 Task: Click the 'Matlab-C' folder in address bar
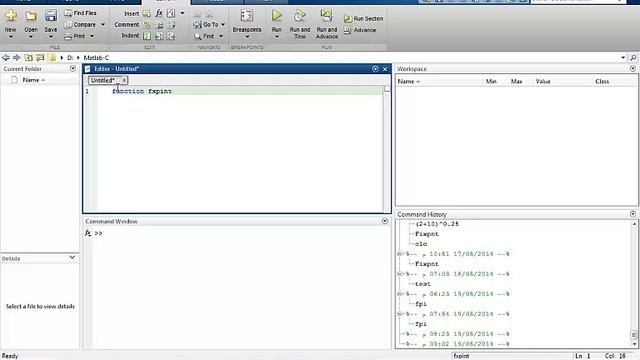click(96, 58)
